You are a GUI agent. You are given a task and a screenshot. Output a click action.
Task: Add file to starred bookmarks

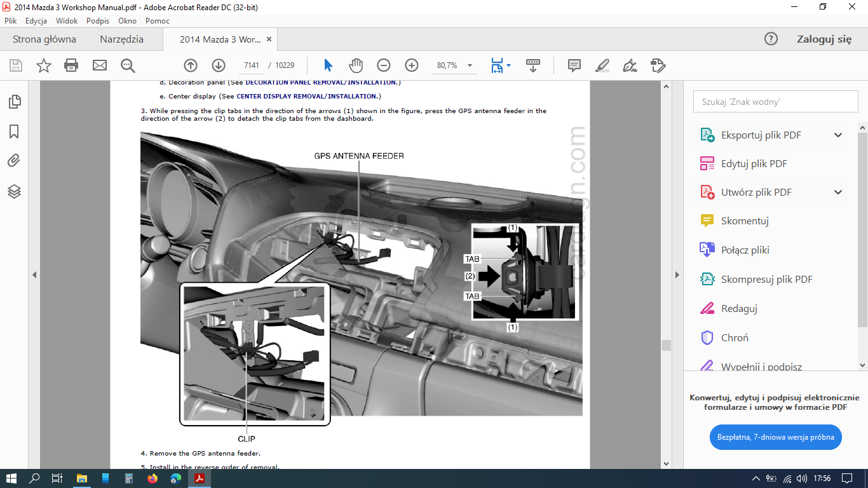pyautogui.click(x=43, y=65)
